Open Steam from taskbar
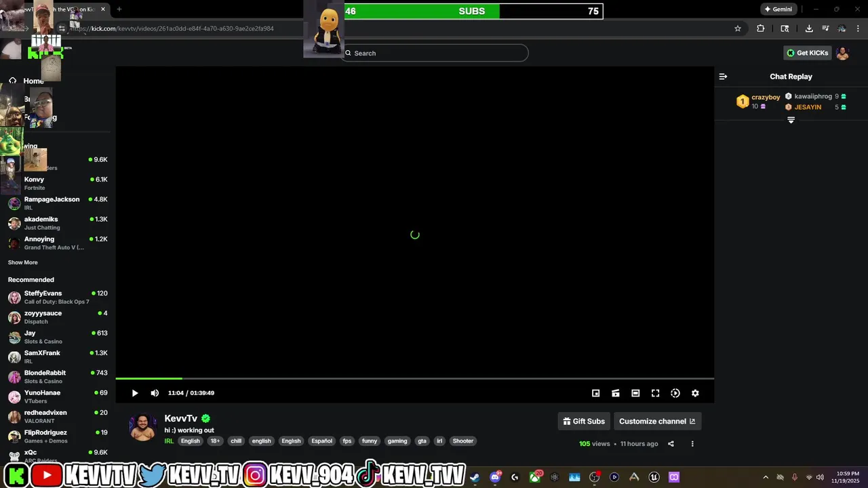Image resolution: width=868 pixels, height=488 pixels. [475, 477]
